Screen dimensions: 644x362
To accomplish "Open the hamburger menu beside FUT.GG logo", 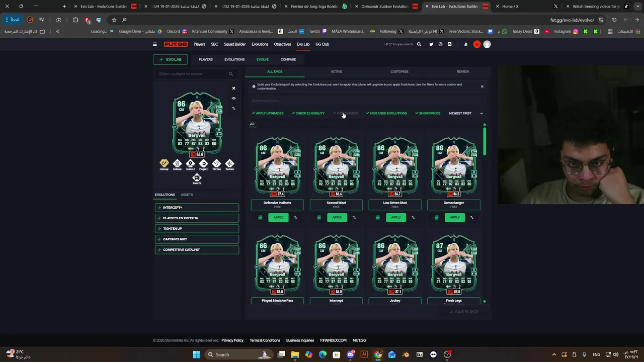I will (155, 44).
